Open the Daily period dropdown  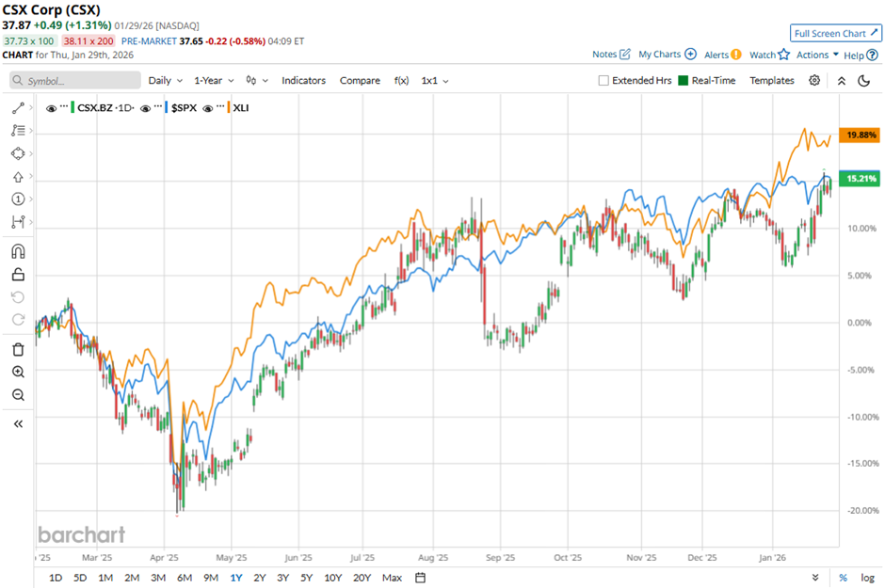166,81
